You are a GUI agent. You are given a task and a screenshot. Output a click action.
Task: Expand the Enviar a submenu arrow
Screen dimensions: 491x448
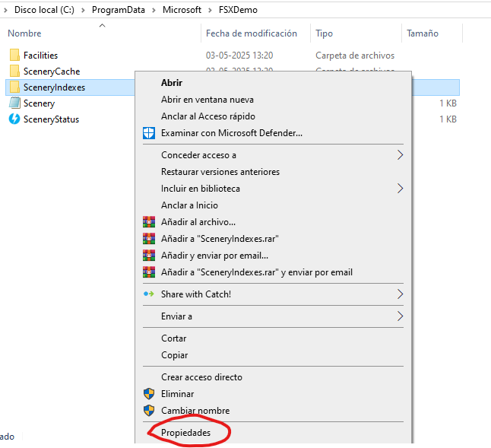pos(400,316)
